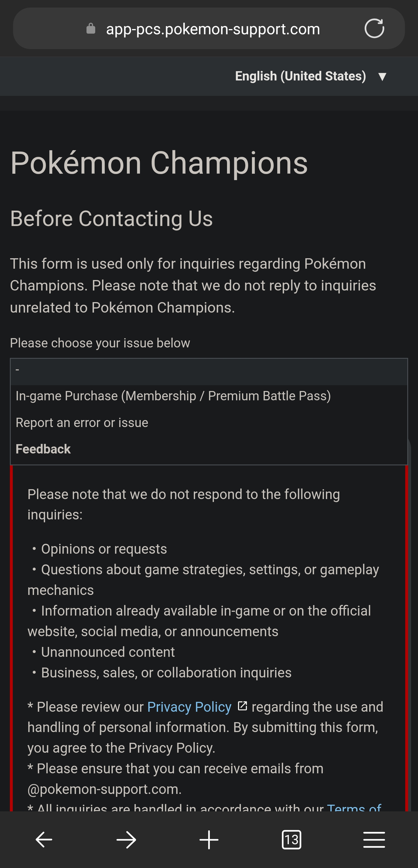Tap the language selector triangle arrow
This screenshot has width=418, height=868.
[382, 76]
